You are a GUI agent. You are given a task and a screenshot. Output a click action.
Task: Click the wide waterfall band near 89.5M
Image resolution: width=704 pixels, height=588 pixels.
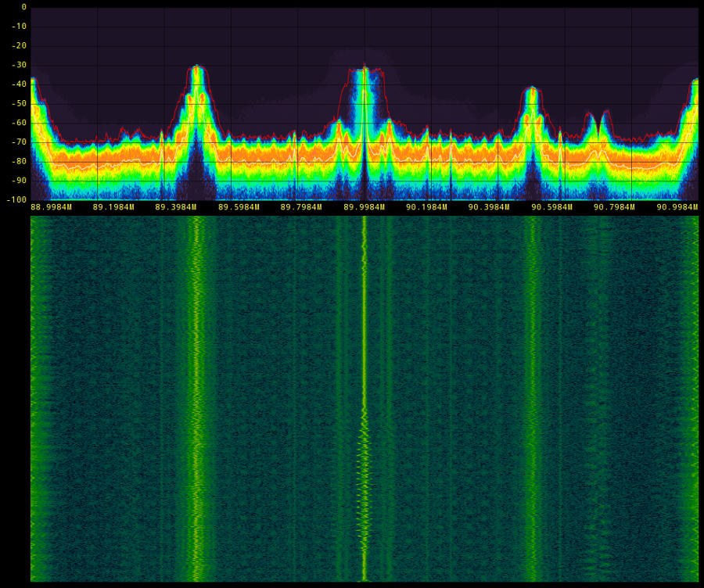point(196,399)
